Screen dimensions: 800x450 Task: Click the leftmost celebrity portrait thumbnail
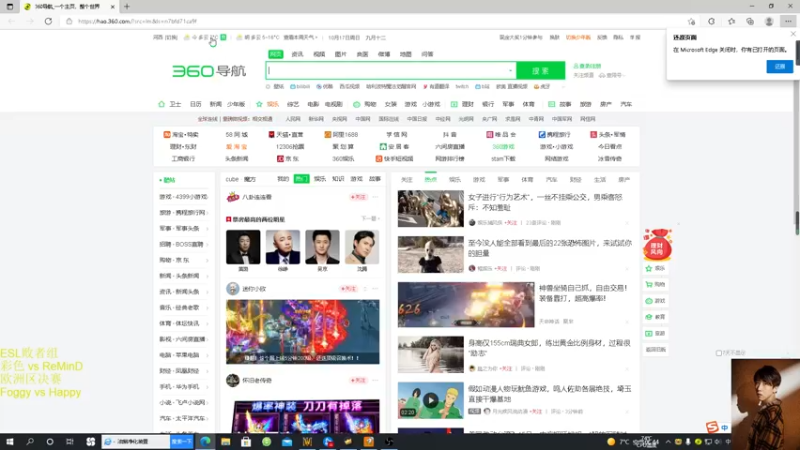click(x=243, y=247)
